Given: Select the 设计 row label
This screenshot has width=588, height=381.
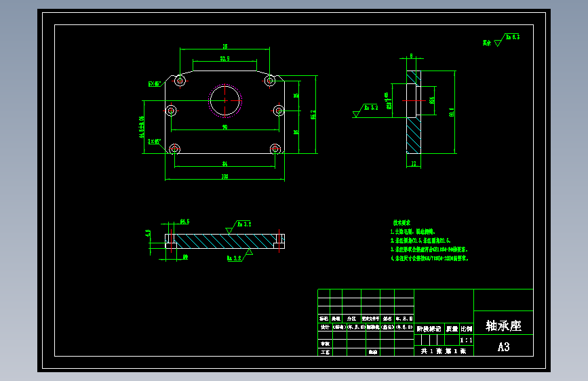Looking at the screenshot, I should [x=325, y=327].
